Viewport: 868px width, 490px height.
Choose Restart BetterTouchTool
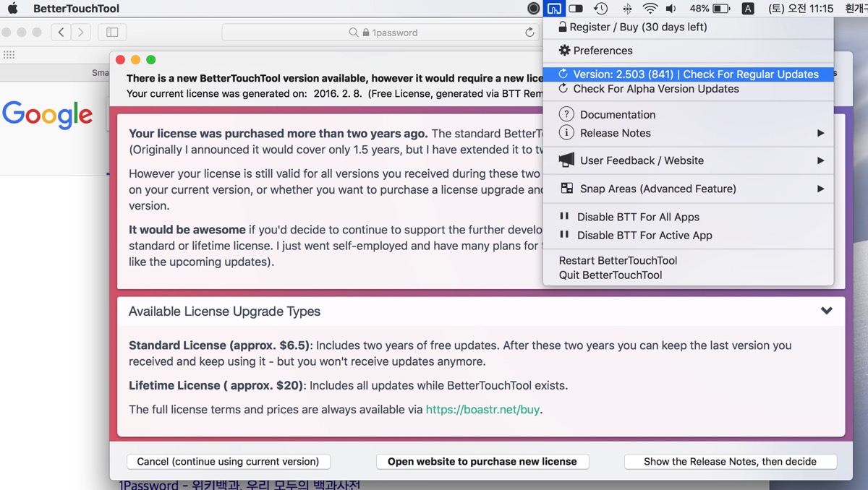[x=688, y=260]
